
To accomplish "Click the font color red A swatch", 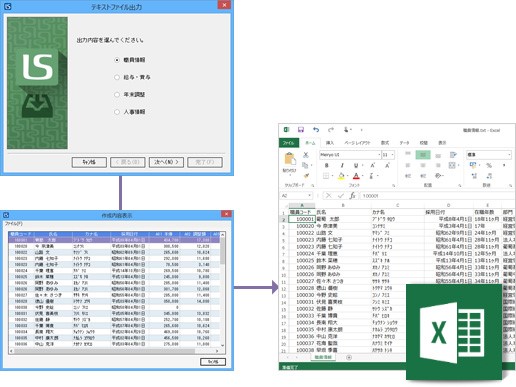I will point(356,176).
